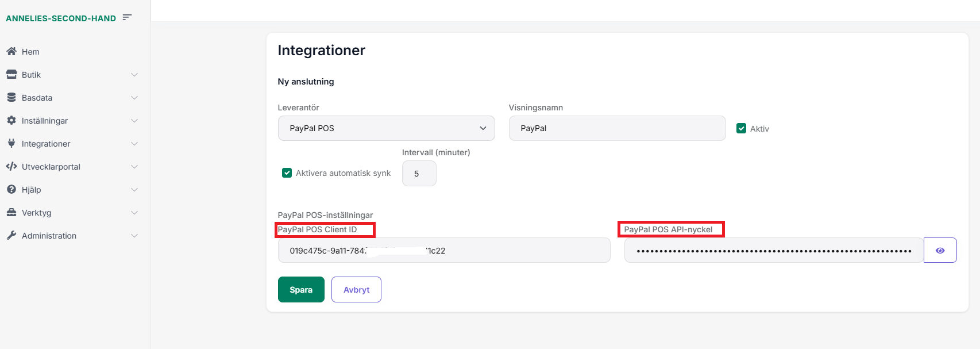980x349 pixels.
Task: Click the Inställningar gear icon
Action: [x=11, y=120]
